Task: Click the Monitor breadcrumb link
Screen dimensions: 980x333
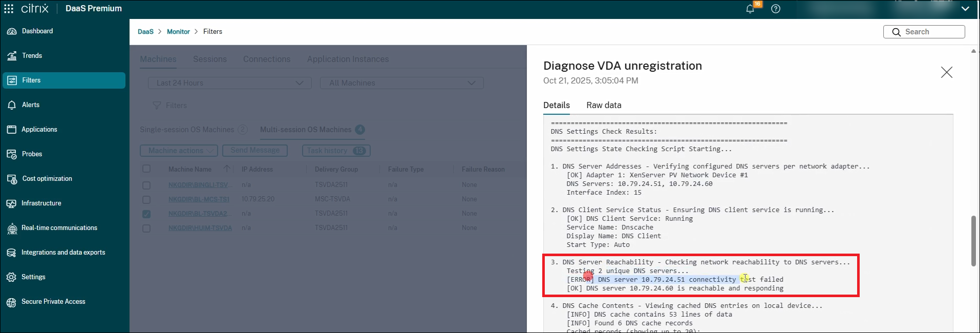Action: 178,32
